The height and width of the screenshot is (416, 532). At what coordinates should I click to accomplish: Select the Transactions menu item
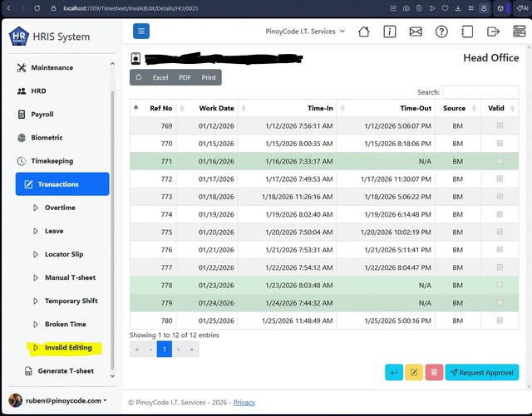tap(62, 184)
